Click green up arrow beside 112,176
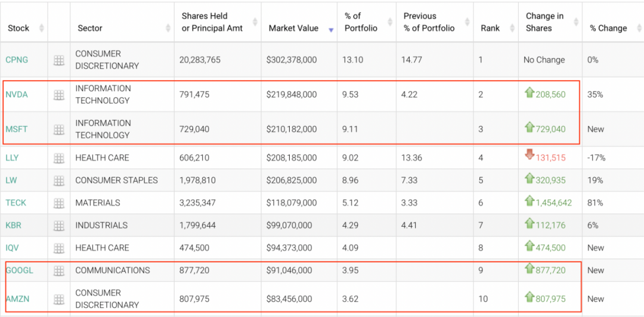 (530, 224)
